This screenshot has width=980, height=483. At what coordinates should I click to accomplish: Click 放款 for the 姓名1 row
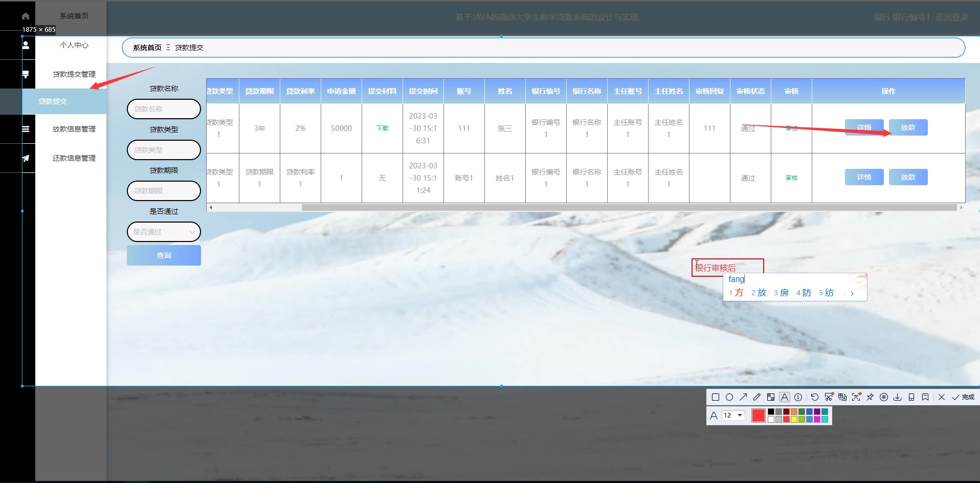[x=908, y=177]
